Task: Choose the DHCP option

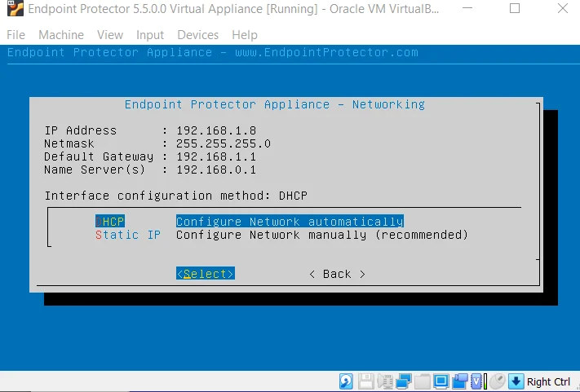Action: point(110,222)
